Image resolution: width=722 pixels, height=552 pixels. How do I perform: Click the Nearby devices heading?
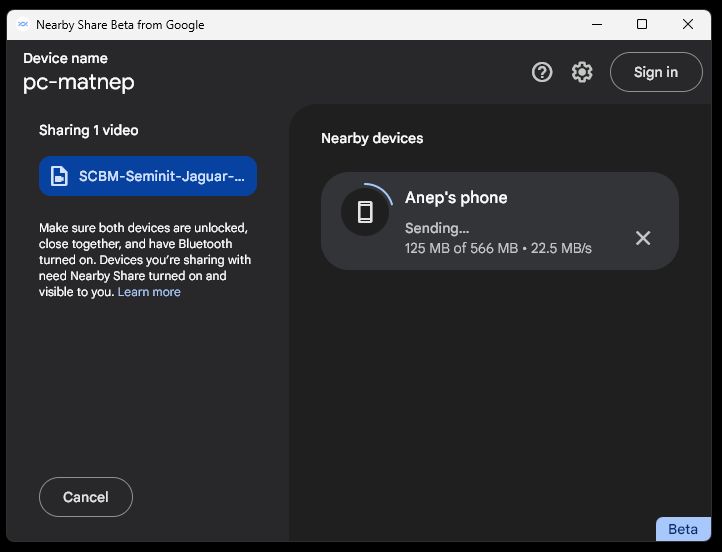372,138
